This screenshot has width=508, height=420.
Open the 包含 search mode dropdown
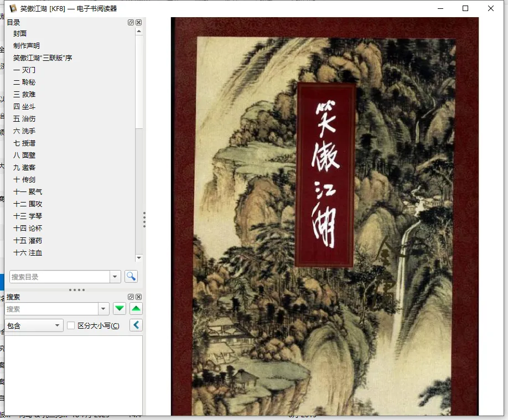(x=34, y=325)
